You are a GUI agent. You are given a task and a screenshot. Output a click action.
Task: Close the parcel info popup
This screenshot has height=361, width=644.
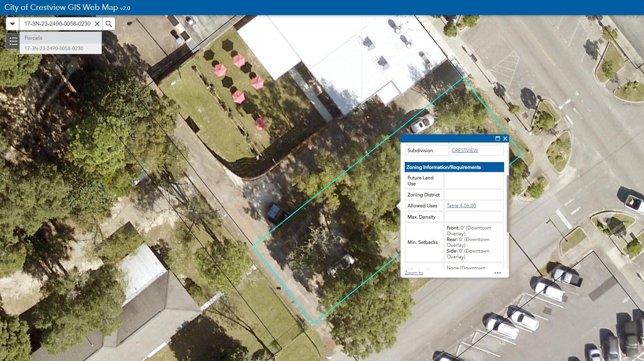pyautogui.click(x=505, y=139)
